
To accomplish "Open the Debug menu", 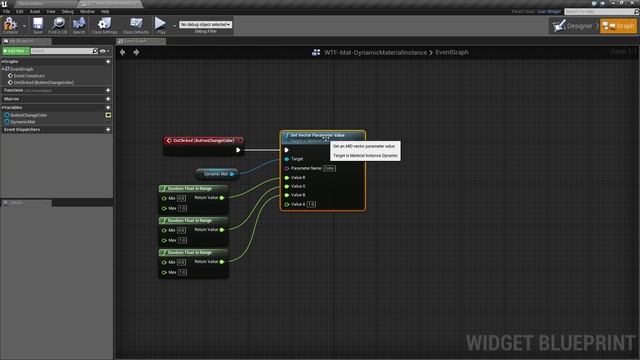I will coord(67,11).
